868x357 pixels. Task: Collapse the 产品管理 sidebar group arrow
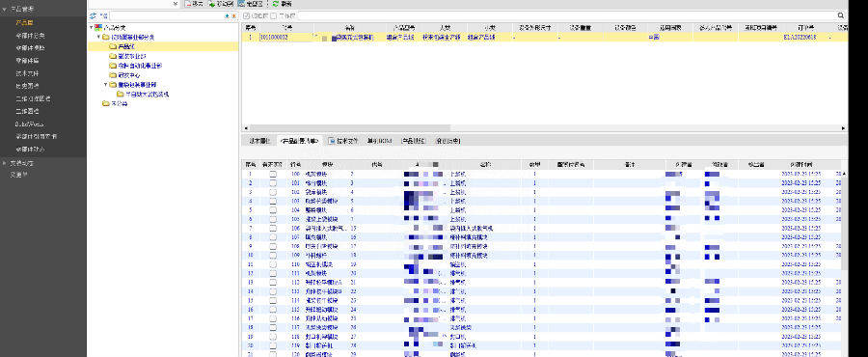tap(5, 10)
